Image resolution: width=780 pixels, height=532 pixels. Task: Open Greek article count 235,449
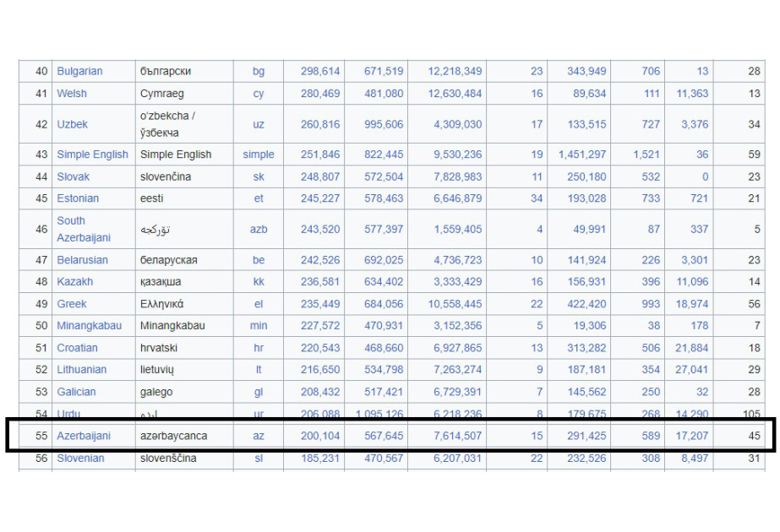tap(320, 304)
